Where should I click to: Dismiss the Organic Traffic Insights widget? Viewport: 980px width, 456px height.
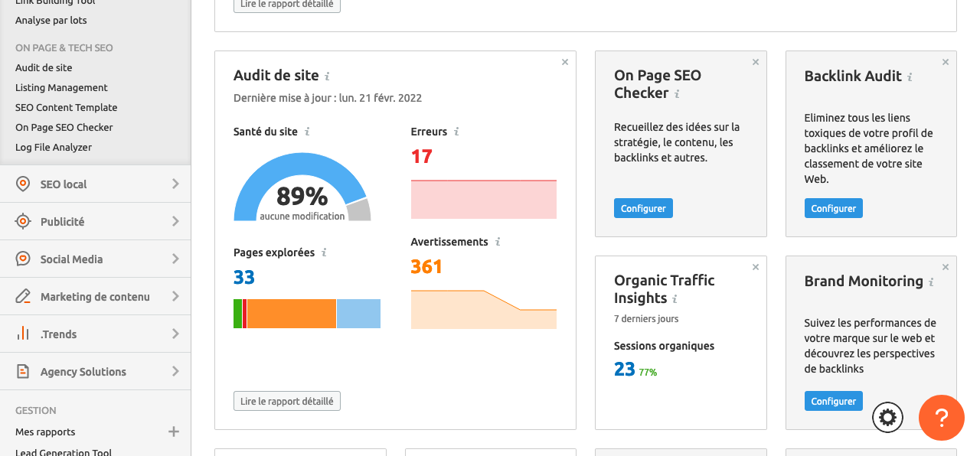[x=755, y=267]
